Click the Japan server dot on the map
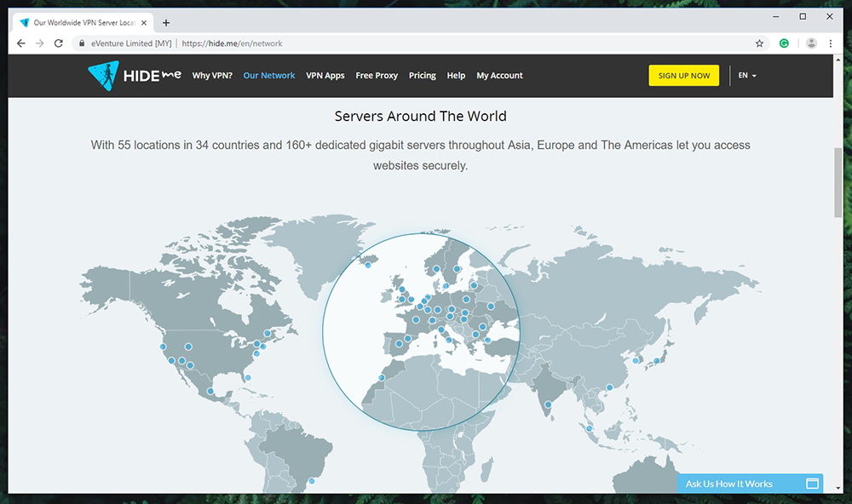Viewport: 852px width, 504px height. 656,361
